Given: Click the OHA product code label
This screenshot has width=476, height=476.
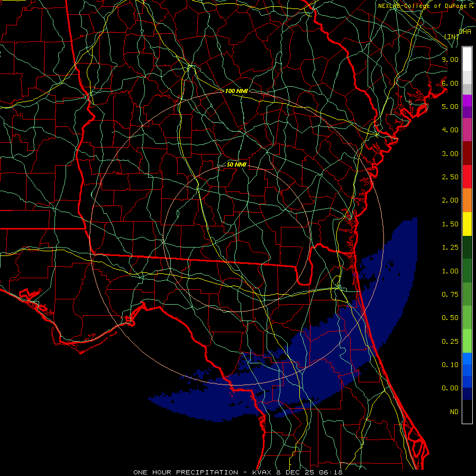Looking at the screenshot, I should coord(465,31).
